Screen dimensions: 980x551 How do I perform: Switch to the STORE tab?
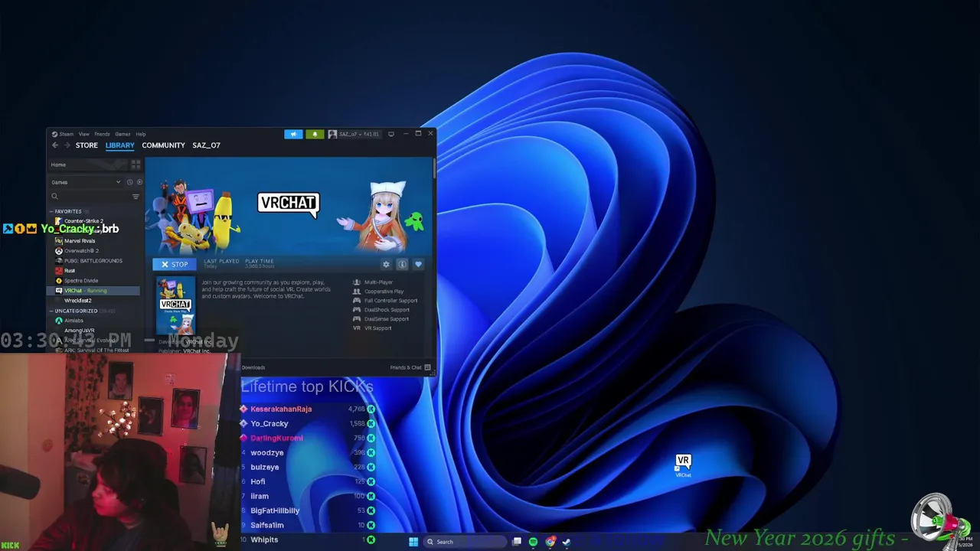pyautogui.click(x=87, y=145)
